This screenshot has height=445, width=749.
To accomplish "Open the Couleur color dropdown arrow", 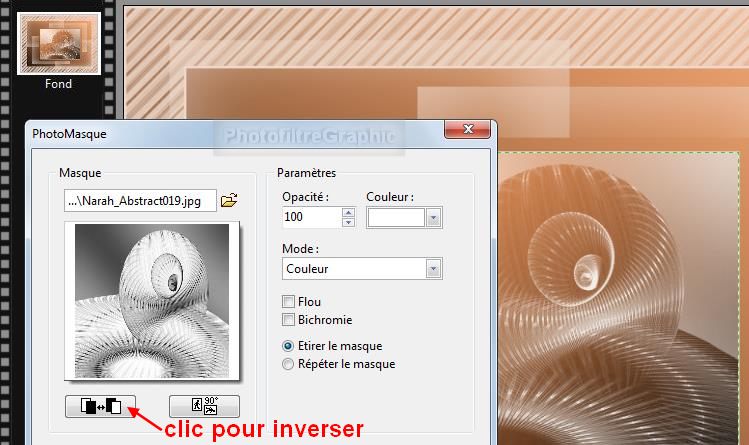I will (x=433, y=218).
